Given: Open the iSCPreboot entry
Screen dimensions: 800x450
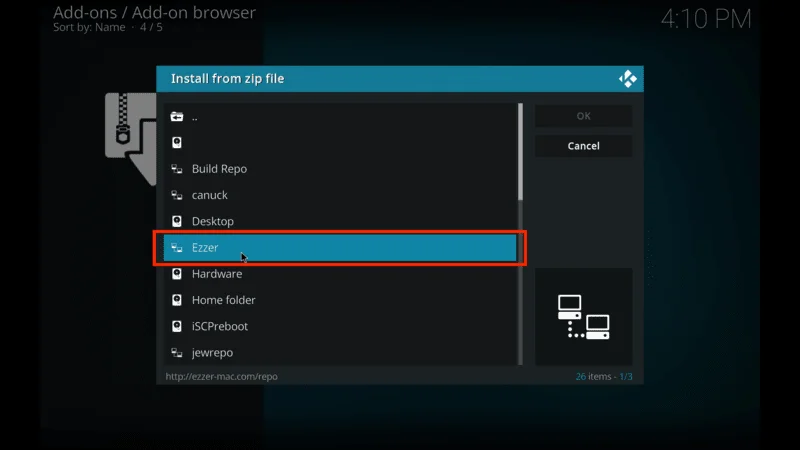Looking at the screenshot, I should pyautogui.click(x=220, y=326).
